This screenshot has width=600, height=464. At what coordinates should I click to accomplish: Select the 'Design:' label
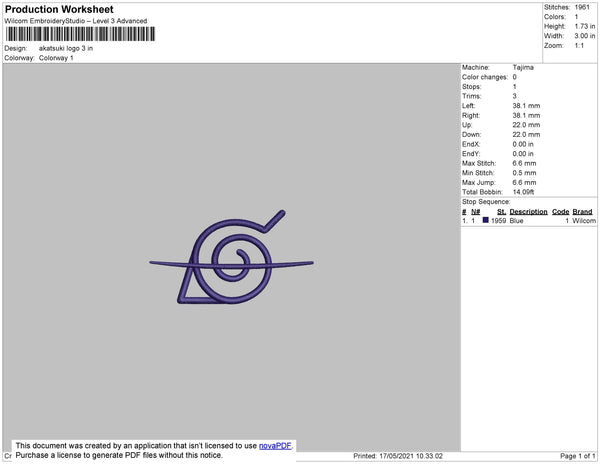tap(16, 48)
